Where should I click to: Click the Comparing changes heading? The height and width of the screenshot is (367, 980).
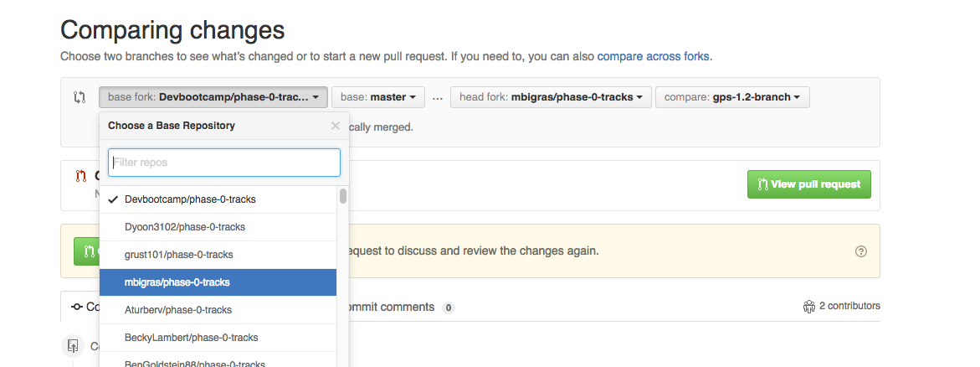tap(172, 30)
